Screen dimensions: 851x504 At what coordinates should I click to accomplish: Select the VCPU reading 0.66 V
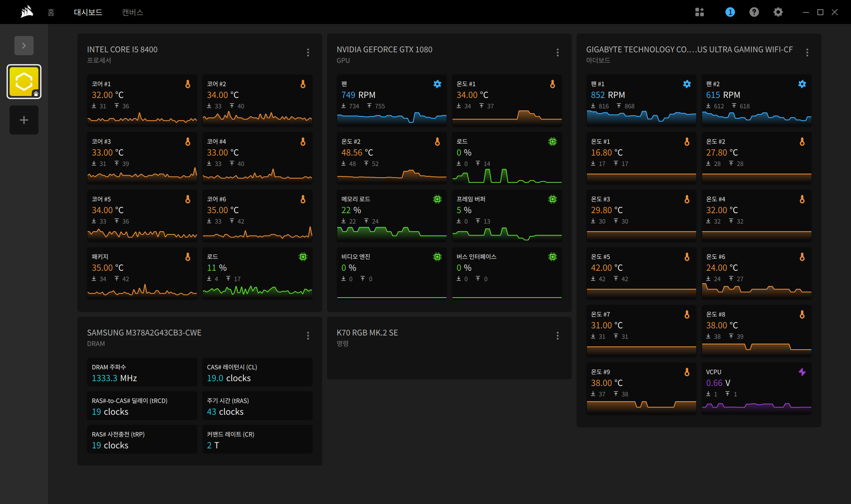coord(718,383)
